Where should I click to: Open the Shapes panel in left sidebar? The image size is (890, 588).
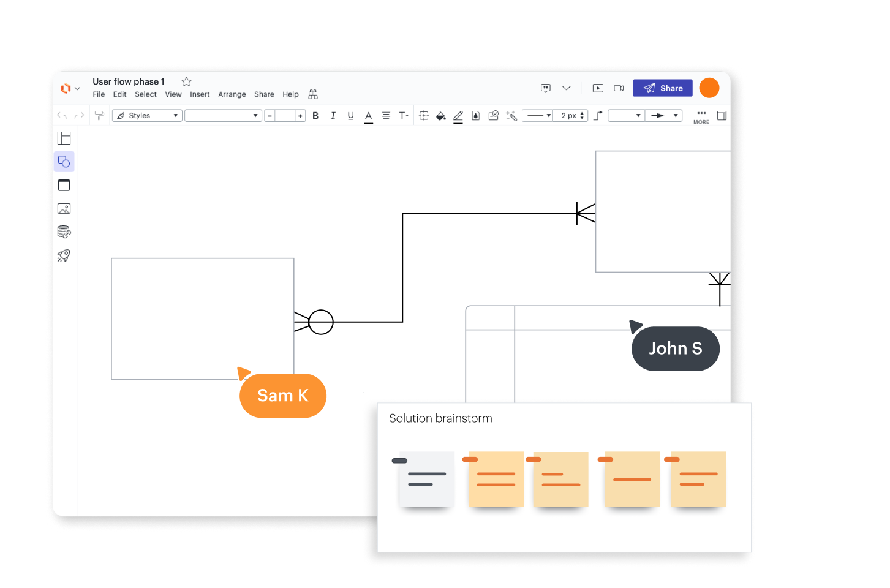tap(64, 162)
